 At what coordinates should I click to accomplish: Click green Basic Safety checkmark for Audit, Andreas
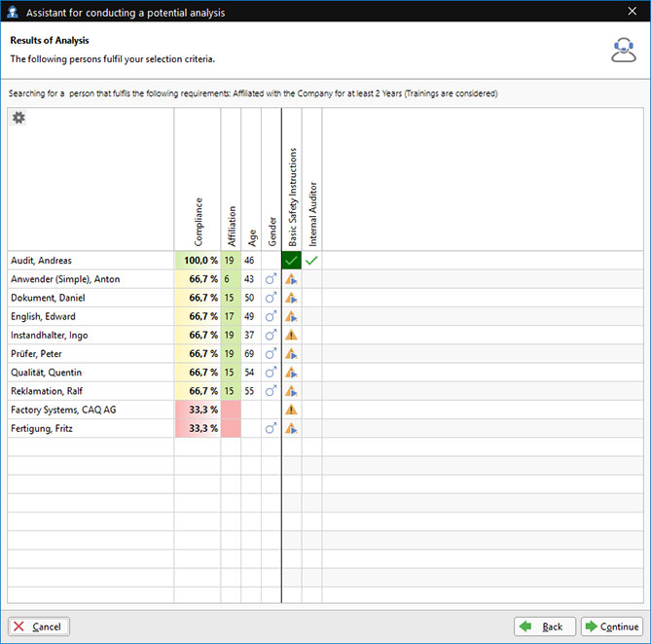tap(291, 261)
